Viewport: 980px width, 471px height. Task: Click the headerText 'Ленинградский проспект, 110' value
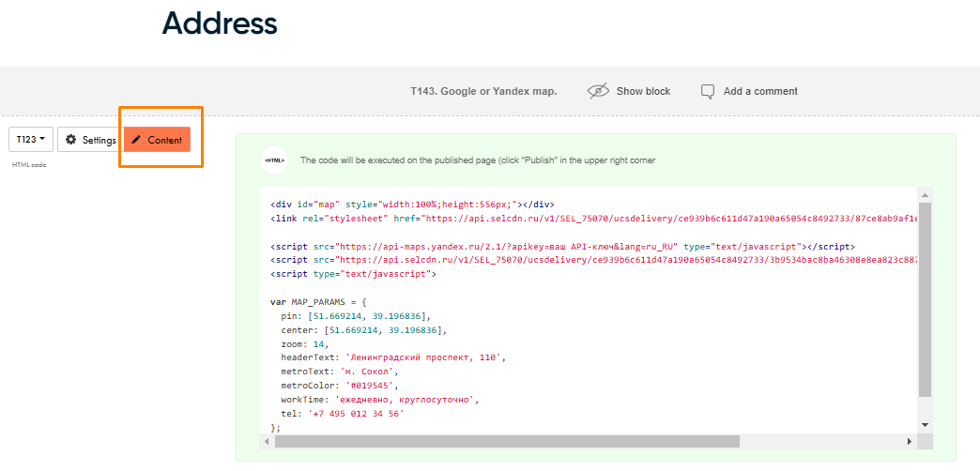[421, 357]
